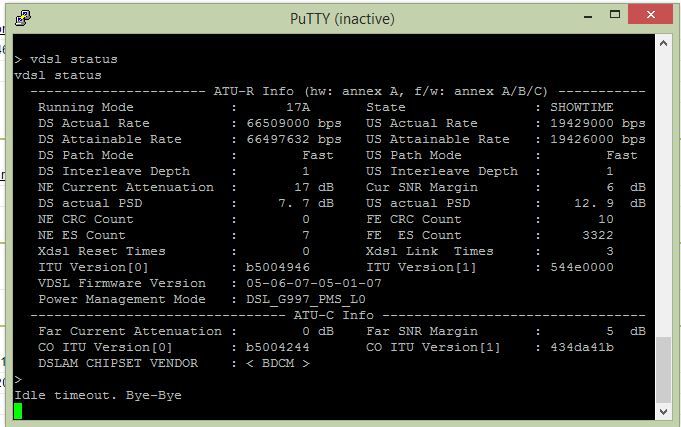Viewport: 681px width, 427px height.
Task: Click the 'NE CRC Count' label
Action: point(86,219)
